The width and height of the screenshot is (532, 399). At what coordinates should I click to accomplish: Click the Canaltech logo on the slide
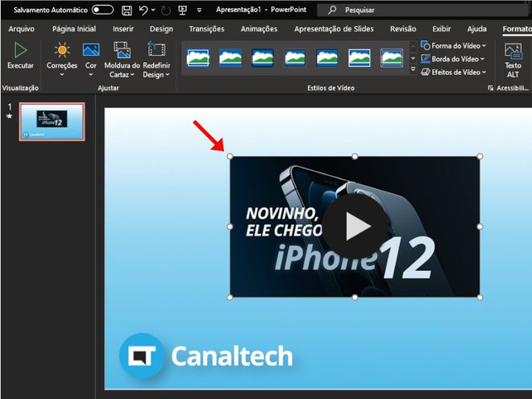tap(206, 356)
